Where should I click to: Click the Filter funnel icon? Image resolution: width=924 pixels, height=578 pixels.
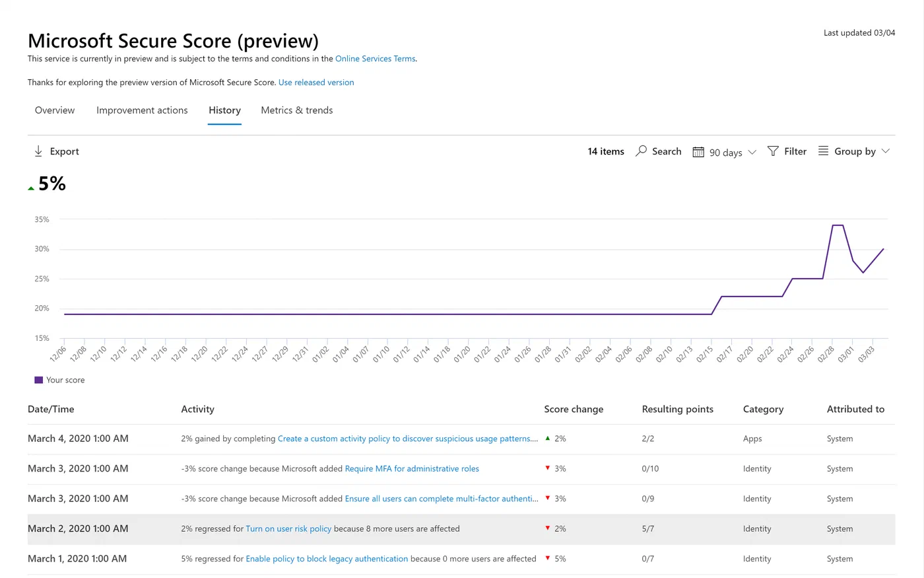click(x=773, y=151)
